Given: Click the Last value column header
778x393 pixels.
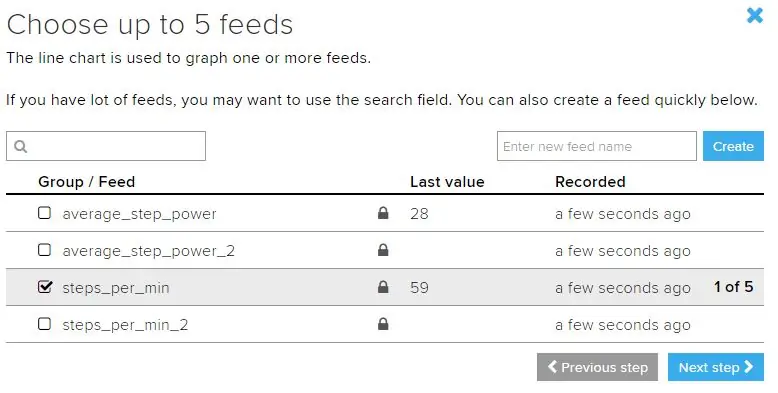Looking at the screenshot, I should coord(447,182).
